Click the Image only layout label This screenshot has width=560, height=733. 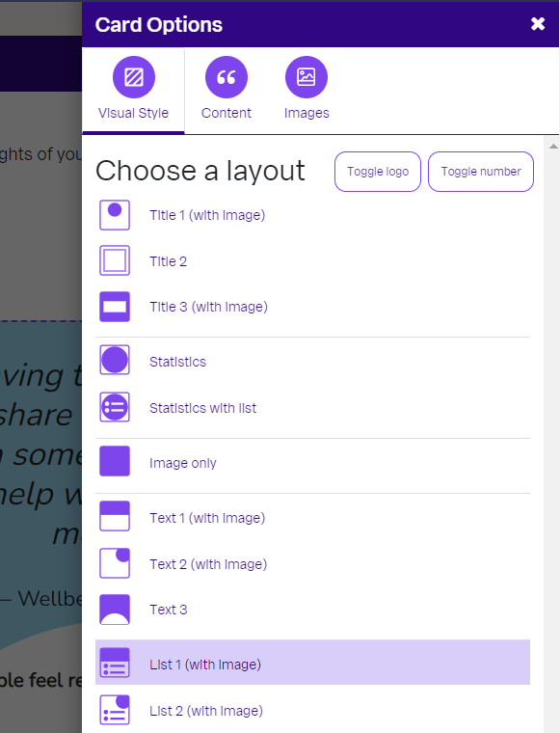pos(182,463)
